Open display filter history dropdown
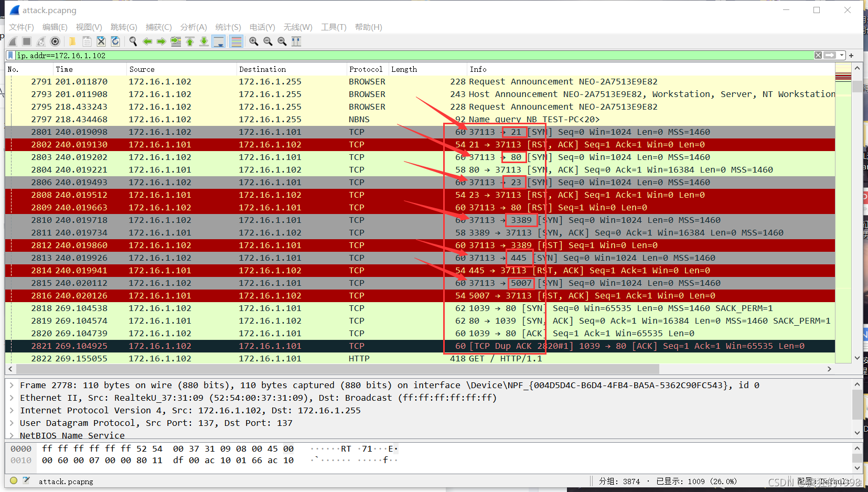868x492 pixels. (842, 55)
